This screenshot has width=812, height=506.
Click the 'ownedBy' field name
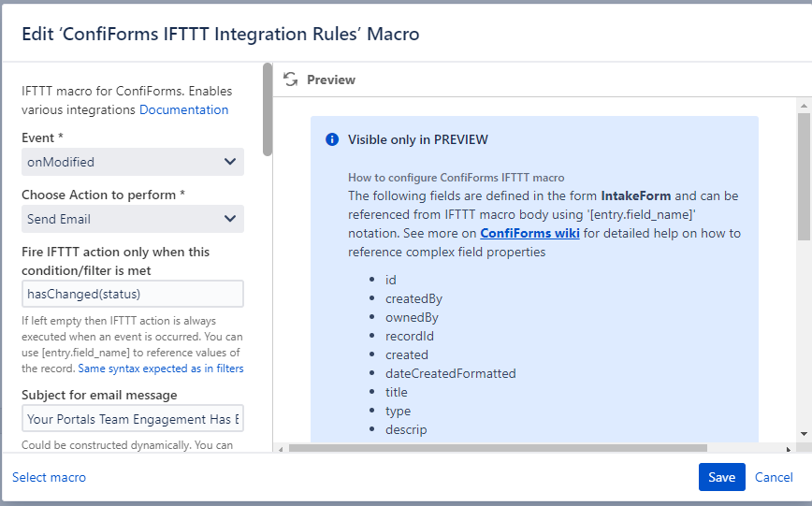[x=412, y=317]
